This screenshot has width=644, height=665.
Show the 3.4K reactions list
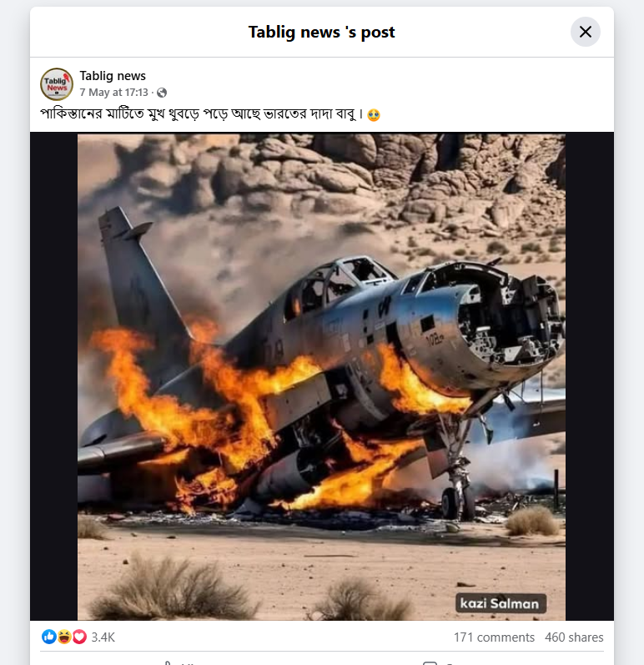(103, 637)
